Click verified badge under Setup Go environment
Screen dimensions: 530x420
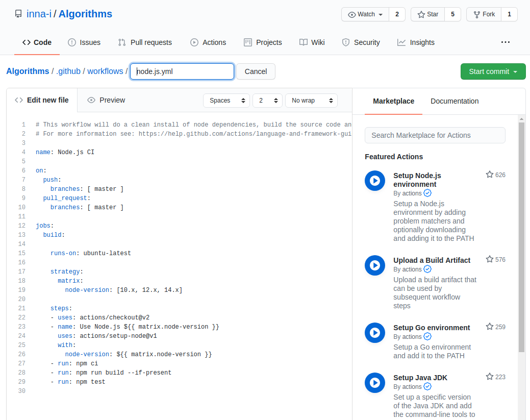tap(427, 336)
